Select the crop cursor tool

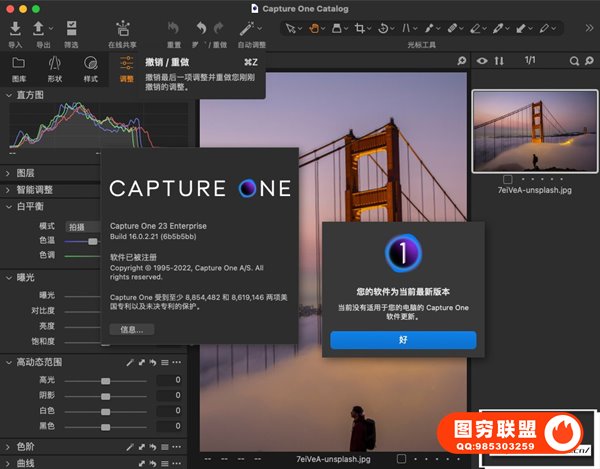coord(358,29)
